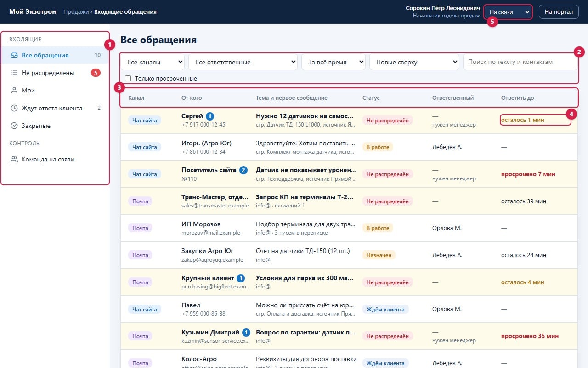Enable the Только просроченные checkbox
Screen dimensions: 588x368
(128, 79)
